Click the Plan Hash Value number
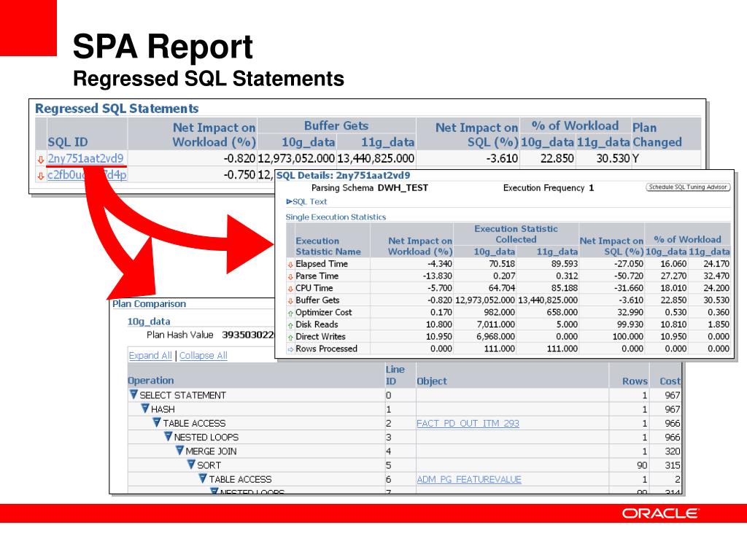 (x=248, y=335)
